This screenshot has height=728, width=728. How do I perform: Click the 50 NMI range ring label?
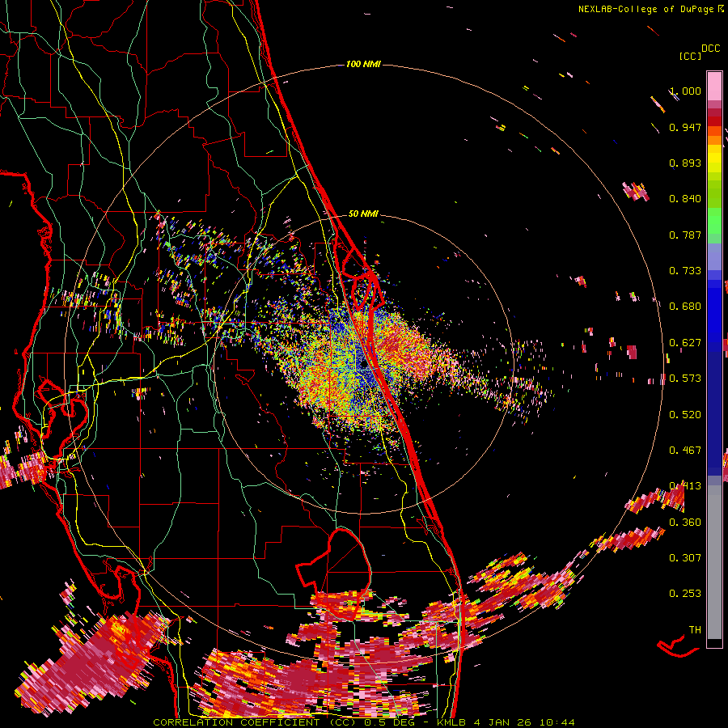(x=363, y=214)
